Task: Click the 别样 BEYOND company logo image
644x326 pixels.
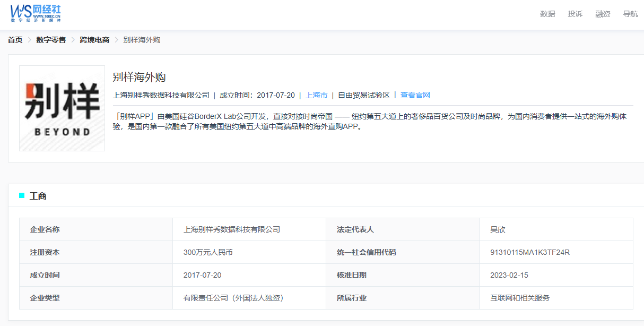Action: (62, 108)
